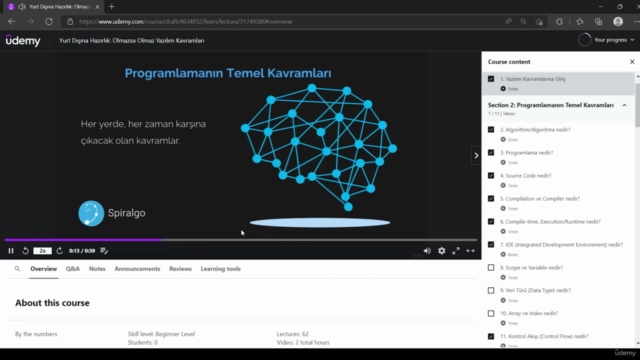Click the Udemy logo
Screen dimensions: 640x360
[x=23, y=40]
